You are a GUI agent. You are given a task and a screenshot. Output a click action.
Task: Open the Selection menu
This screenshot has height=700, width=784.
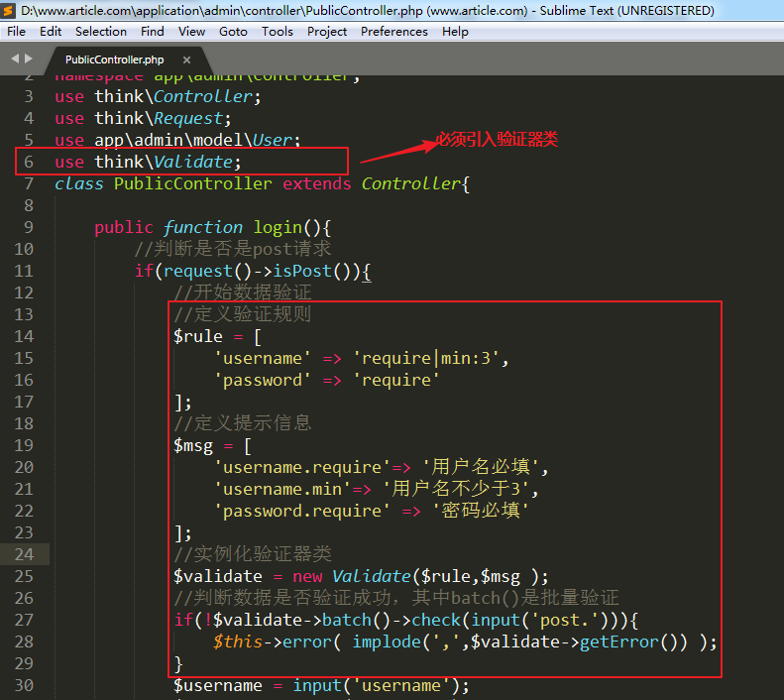click(x=101, y=31)
